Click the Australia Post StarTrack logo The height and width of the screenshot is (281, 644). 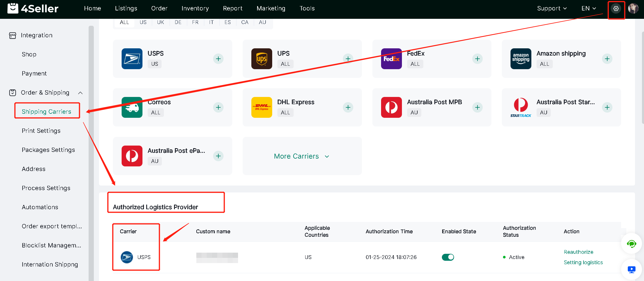tap(521, 107)
